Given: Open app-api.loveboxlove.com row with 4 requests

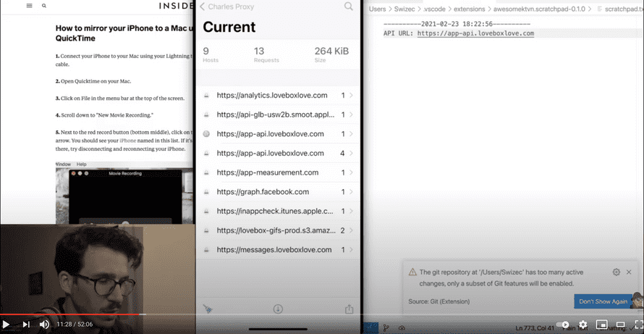Looking at the screenshot, I should [278, 154].
